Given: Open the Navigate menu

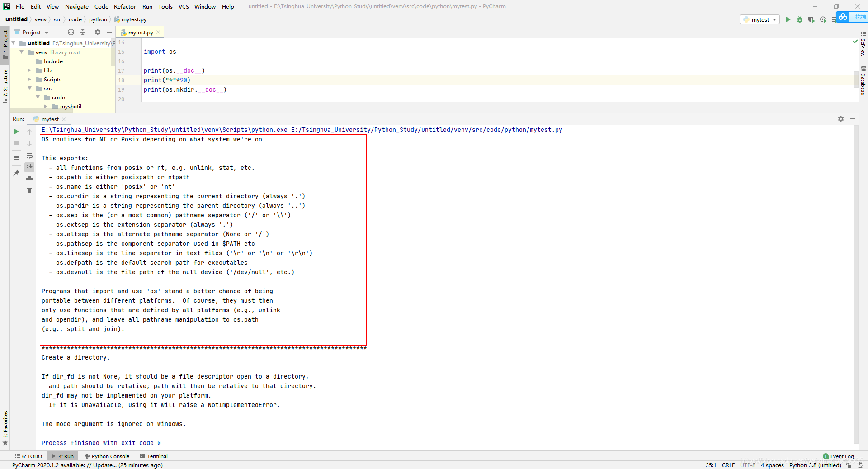Looking at the screenshot, I should click(77, 6).
